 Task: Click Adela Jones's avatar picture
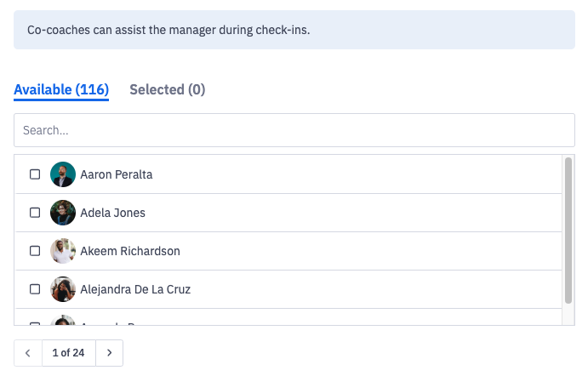(63, 213)
